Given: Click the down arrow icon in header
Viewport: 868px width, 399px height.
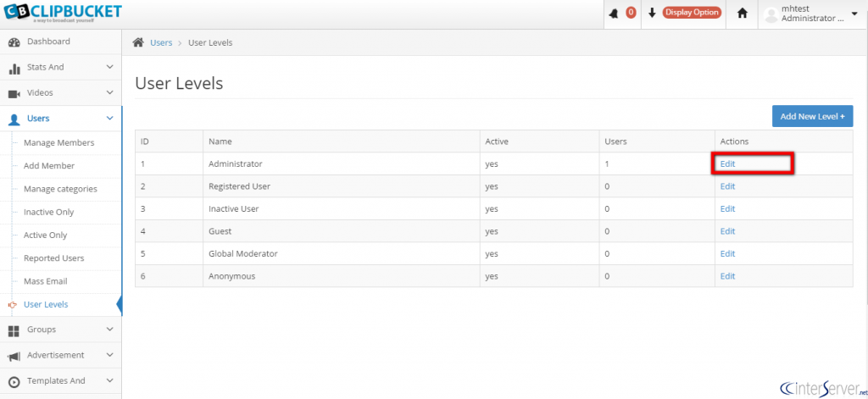Looking at the screenshot, I should tap(652, 14).
